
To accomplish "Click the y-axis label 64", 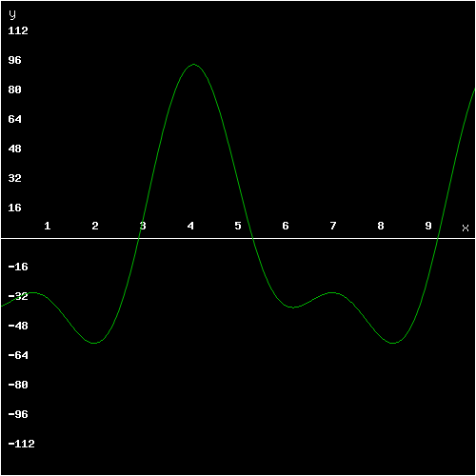I will pos(15,119).
